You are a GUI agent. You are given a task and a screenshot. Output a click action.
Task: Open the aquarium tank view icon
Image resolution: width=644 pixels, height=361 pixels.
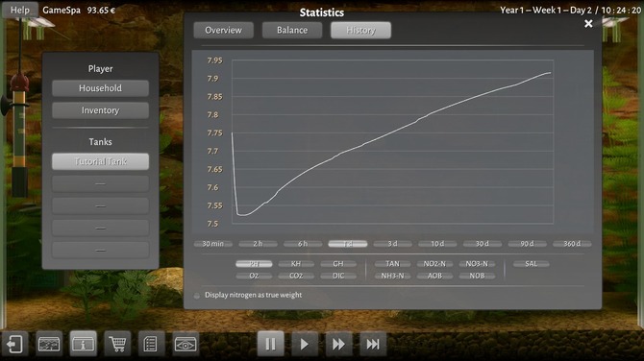pyautogui.click(x=49, y=344)
